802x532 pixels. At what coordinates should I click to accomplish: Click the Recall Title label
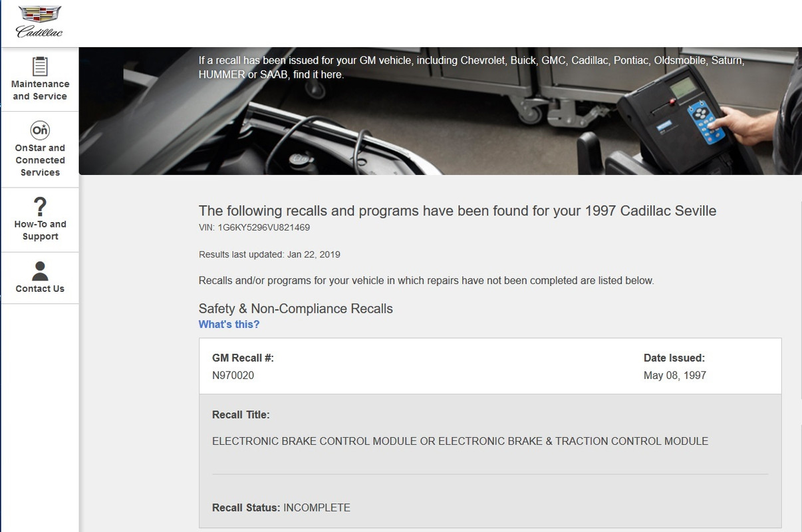click(x=241, y=415)
